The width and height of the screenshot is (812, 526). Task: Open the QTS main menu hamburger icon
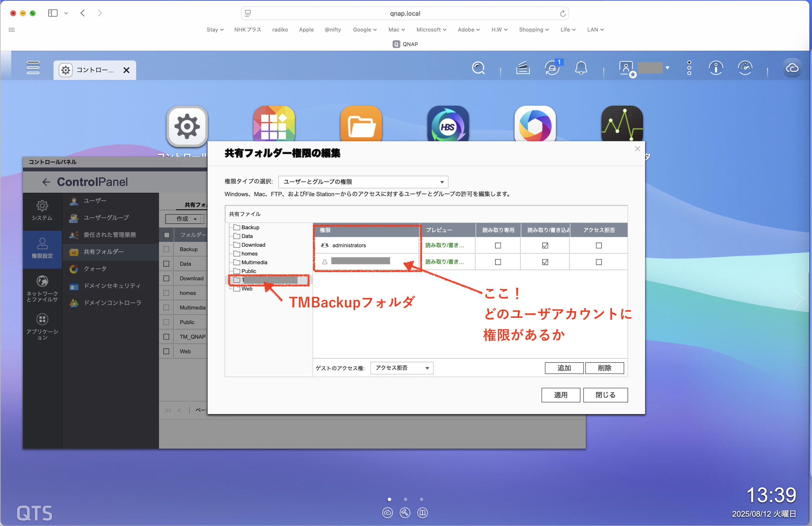[x=33, y=68]
